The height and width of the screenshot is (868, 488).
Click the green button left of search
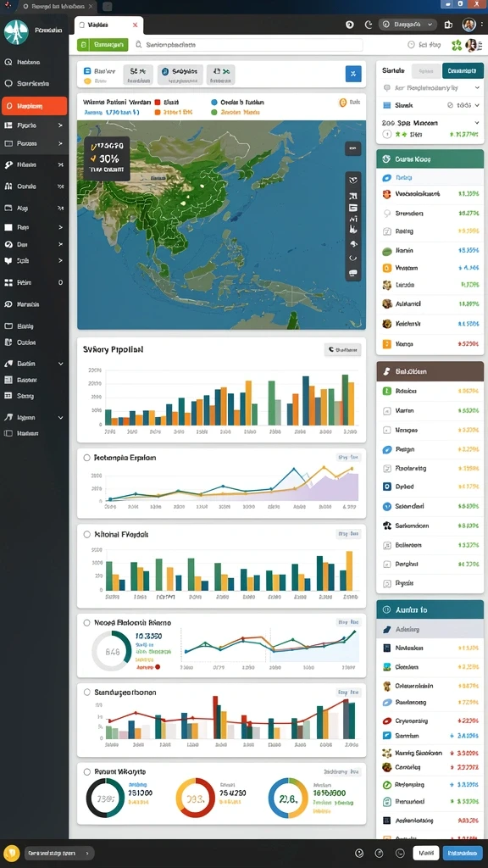pyautogui.click(x=103, y=46)
